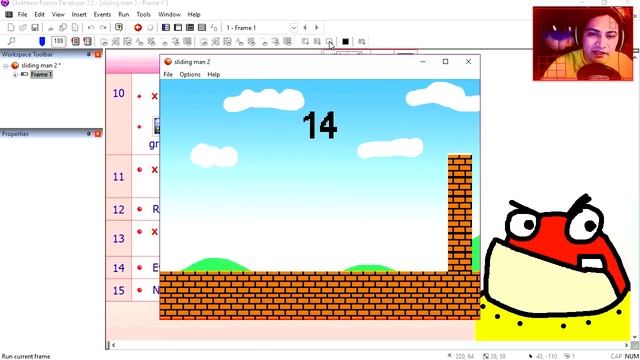Open the Tools menu
The width and height of the screenshot is (640, 360).
pos(143,14)
